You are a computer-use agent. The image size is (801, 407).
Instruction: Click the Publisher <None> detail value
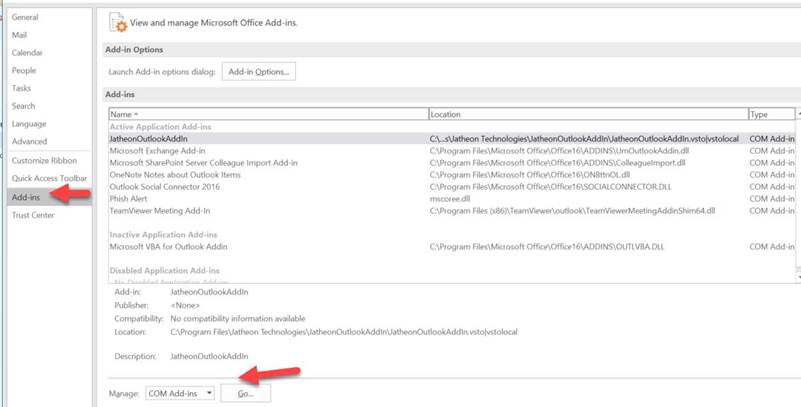pos(185,305)
